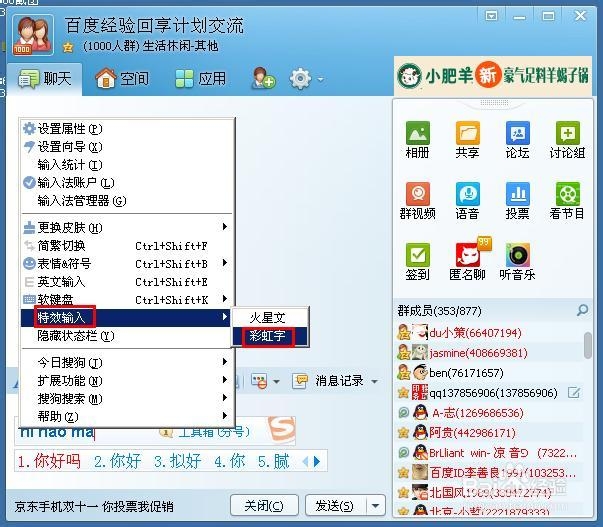Expand the 更换皮肤 submenu
The width and height of the screenshot is (603, 527).
(127, 227)
